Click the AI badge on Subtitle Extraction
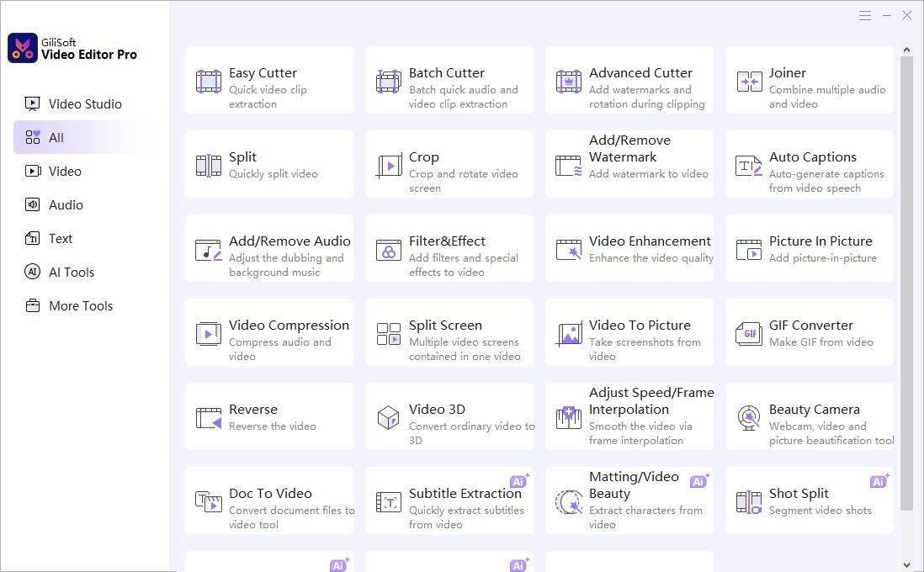The width and height of the screenshot is (924, 572). click(519, 480)
